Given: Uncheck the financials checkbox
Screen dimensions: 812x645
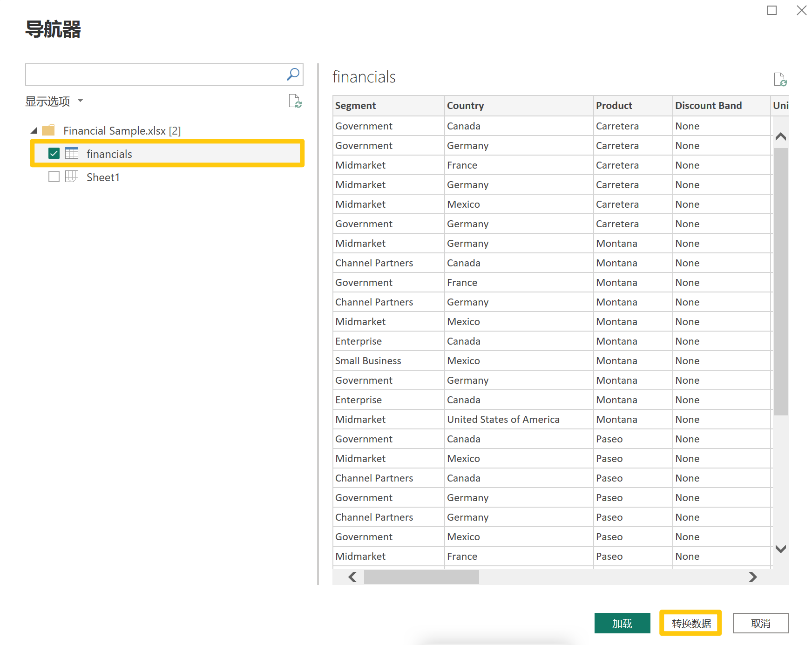Looking at the screenshot, I should (54, 153).
